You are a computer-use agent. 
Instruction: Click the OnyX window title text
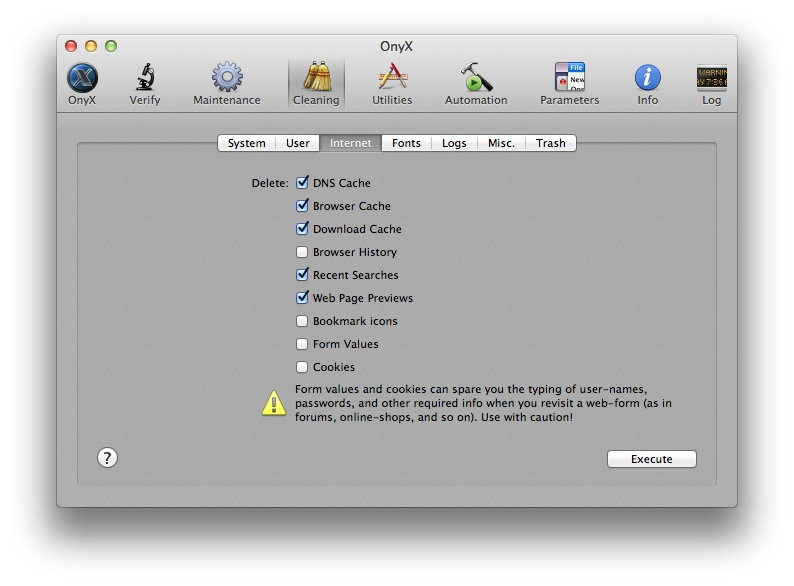tap(396, 47)
